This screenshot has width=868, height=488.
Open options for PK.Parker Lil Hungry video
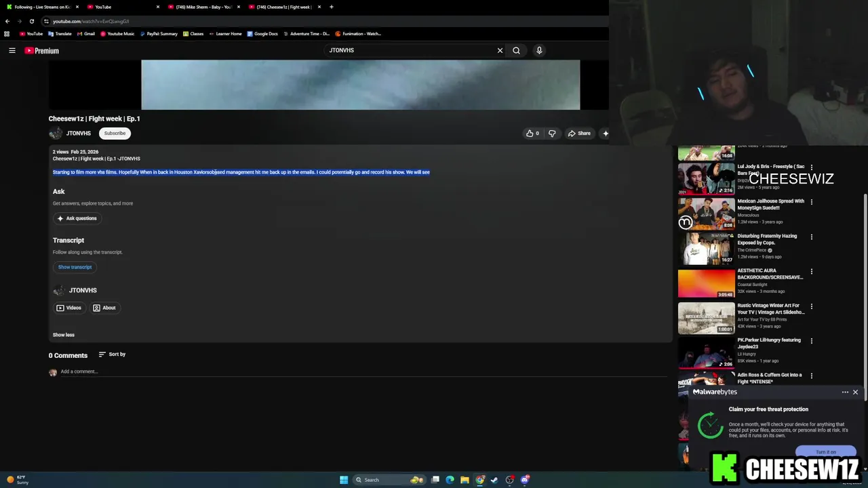812,341
